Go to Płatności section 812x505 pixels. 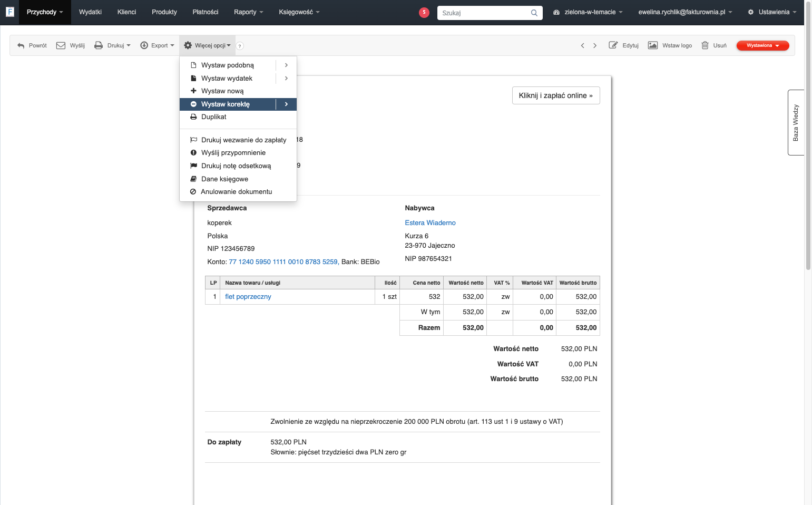(206, 12)
